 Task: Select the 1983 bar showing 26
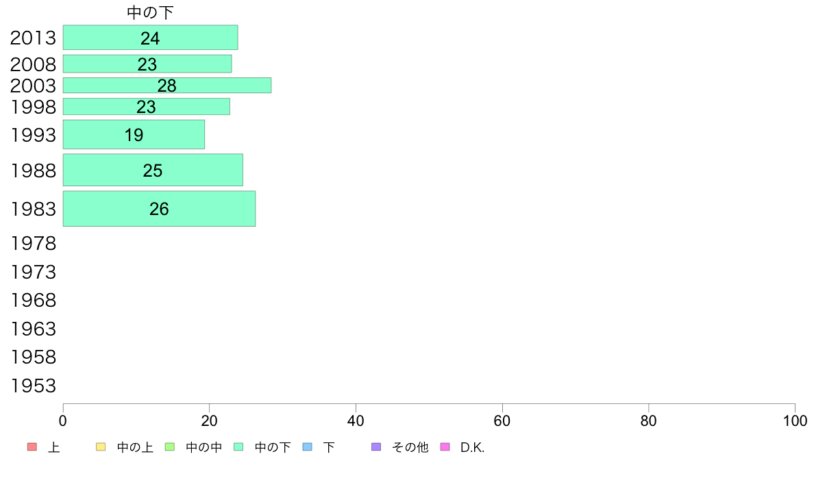pyautogui.click(x=160, y=209)
